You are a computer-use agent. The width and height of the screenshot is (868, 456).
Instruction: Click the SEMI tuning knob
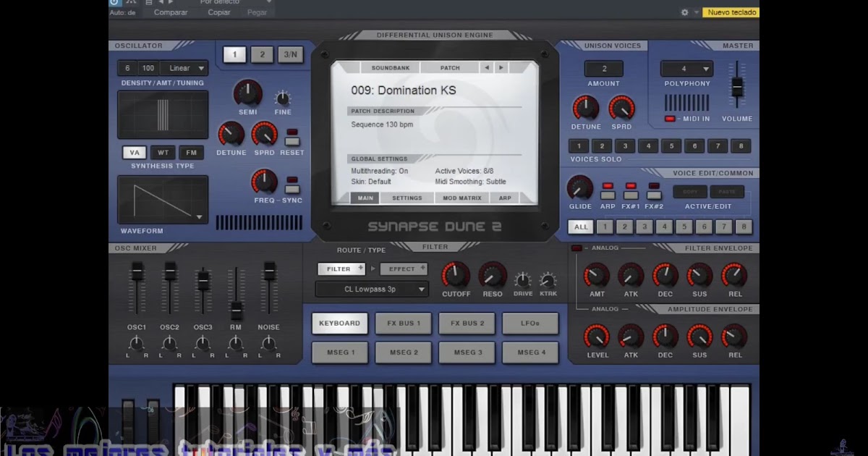247,93
